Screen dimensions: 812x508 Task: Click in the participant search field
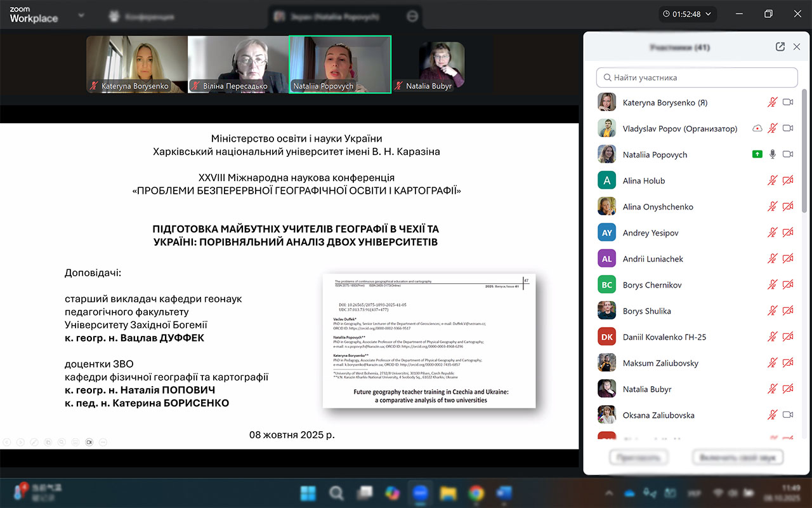[x=697, y=77]
